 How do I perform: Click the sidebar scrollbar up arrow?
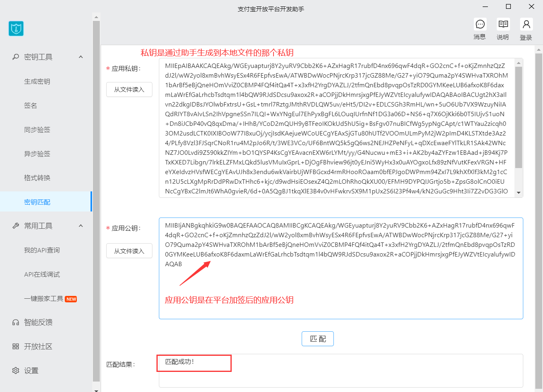point(96,17)
